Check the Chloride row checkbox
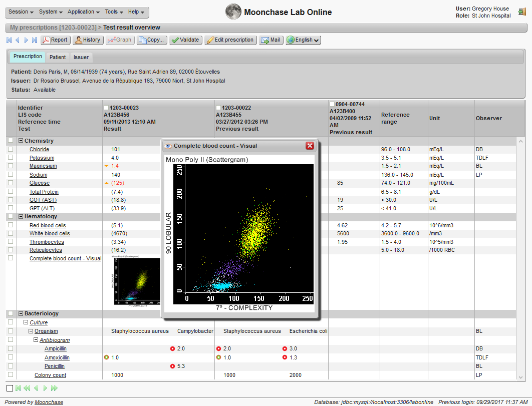Image resolution: width=532 pixels, height=406 pixels. click(11, 149)
